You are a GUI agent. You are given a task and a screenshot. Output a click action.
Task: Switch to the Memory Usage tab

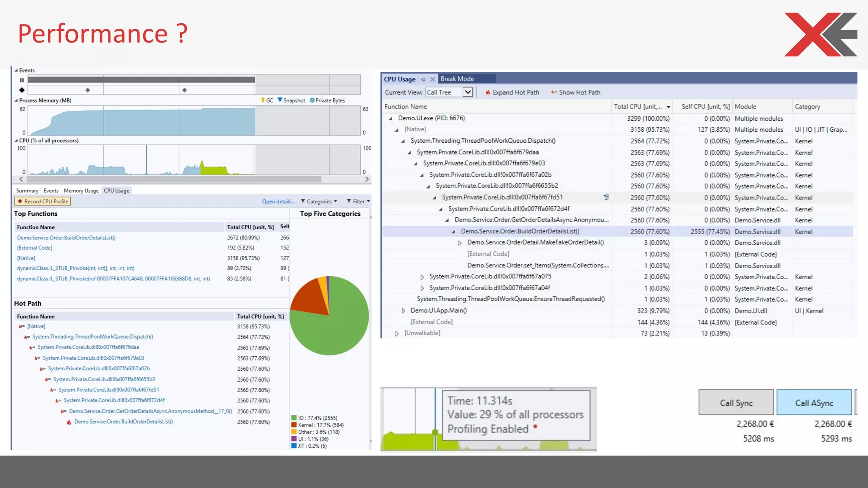[x=81, y=191]
